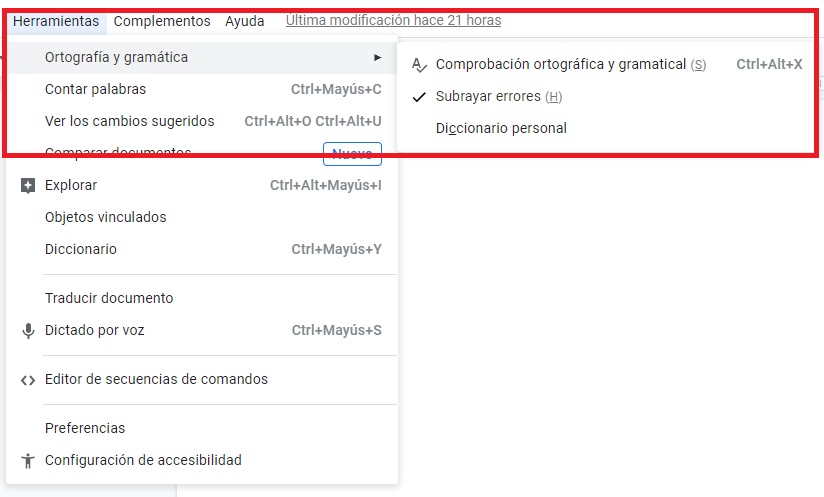824x497 pixels.
Task: Click the Última modificación hace 21 horas link
Action: coord(393,20)
